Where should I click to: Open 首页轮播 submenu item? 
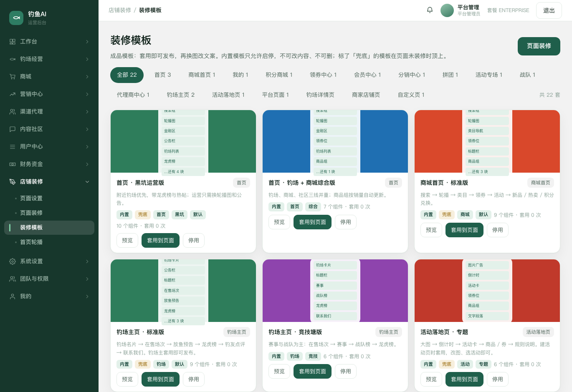pos(49,242)
